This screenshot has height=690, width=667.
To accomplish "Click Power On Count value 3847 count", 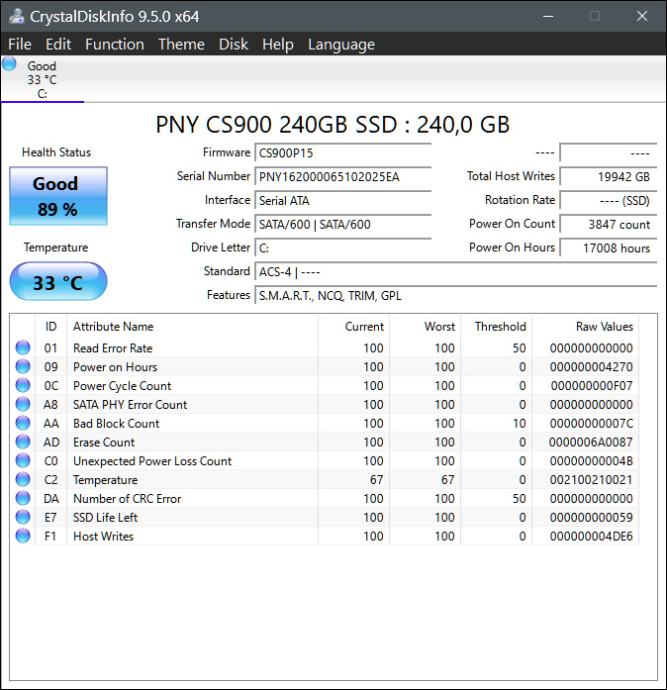I will tap(608, 224).
